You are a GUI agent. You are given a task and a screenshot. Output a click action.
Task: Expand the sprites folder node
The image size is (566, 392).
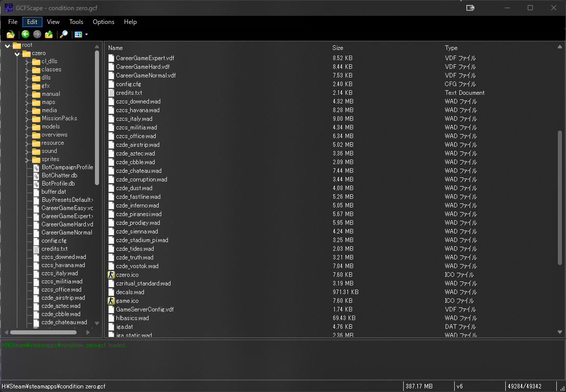27,160
